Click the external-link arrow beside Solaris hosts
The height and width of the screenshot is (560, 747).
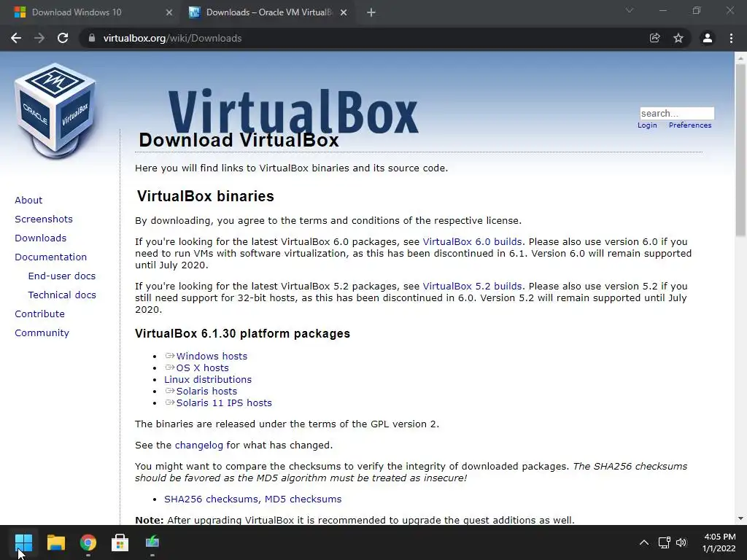point(169,391)
